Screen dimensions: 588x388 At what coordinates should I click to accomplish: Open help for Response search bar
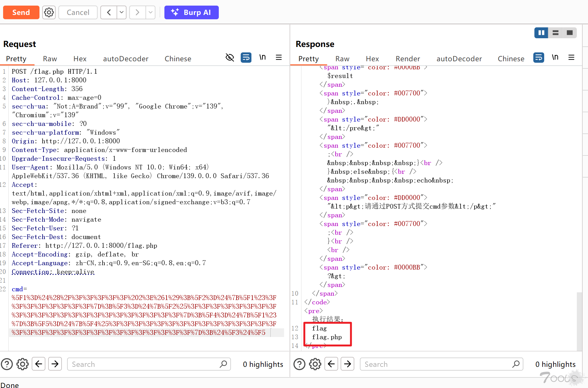(300, 364)
